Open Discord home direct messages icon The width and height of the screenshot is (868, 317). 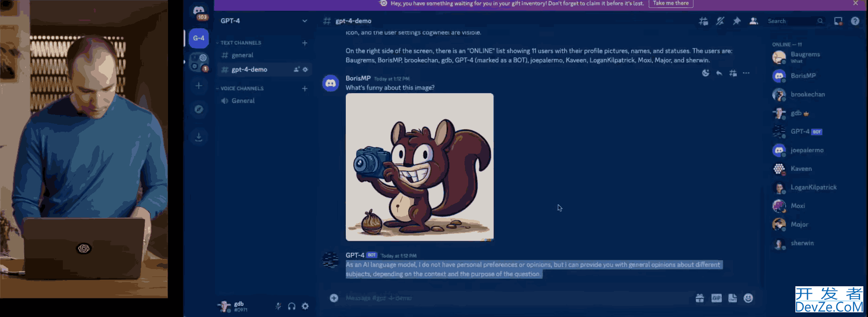(199, 10)
